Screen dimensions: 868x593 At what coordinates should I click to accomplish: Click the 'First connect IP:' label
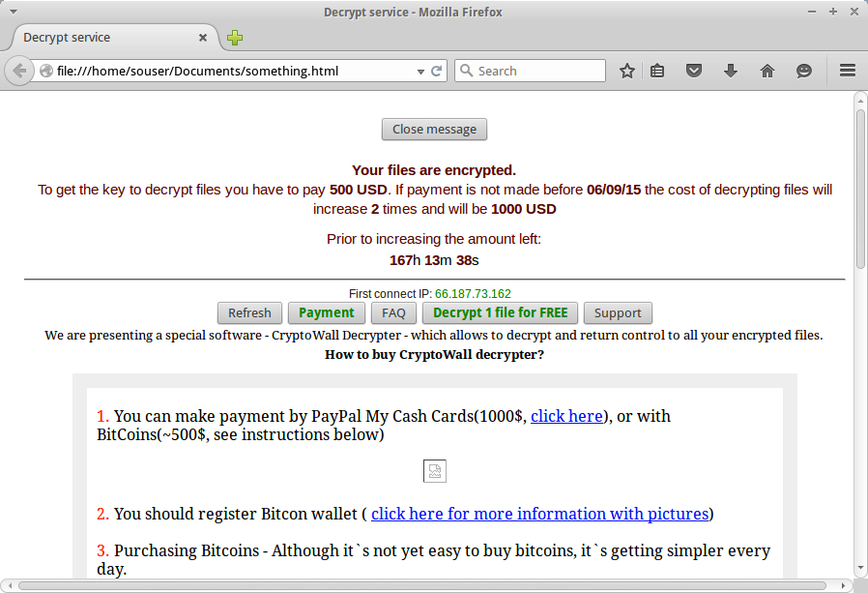[391, 294]
